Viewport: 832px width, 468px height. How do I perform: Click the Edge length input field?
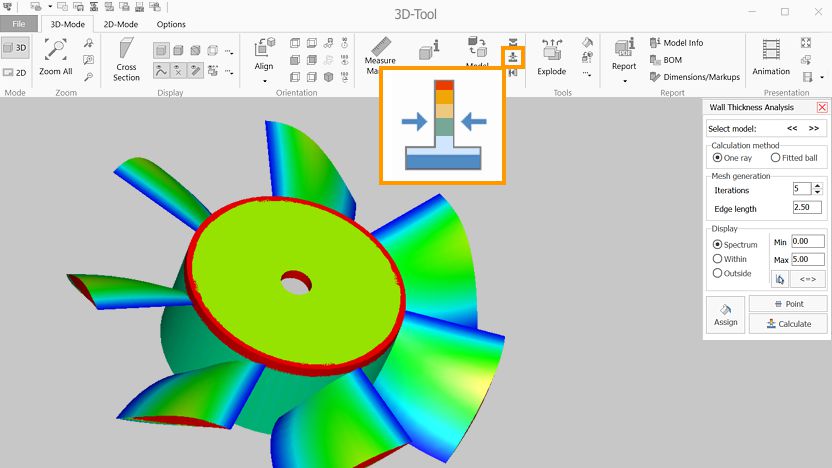click(x=806, y=208)
